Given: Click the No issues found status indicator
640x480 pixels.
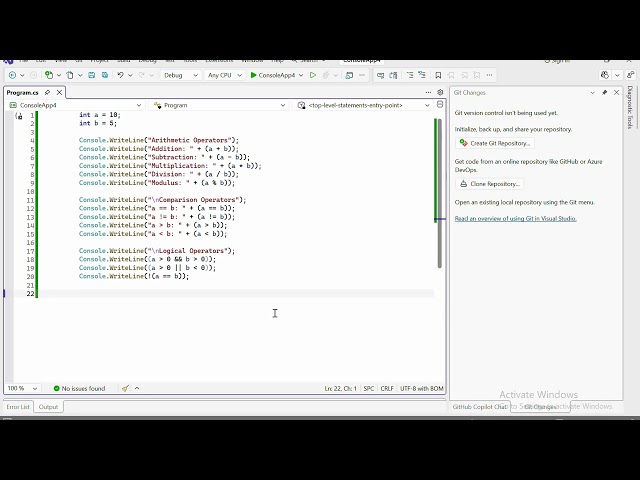Looking at the screenshot, I should pos(79,389).
